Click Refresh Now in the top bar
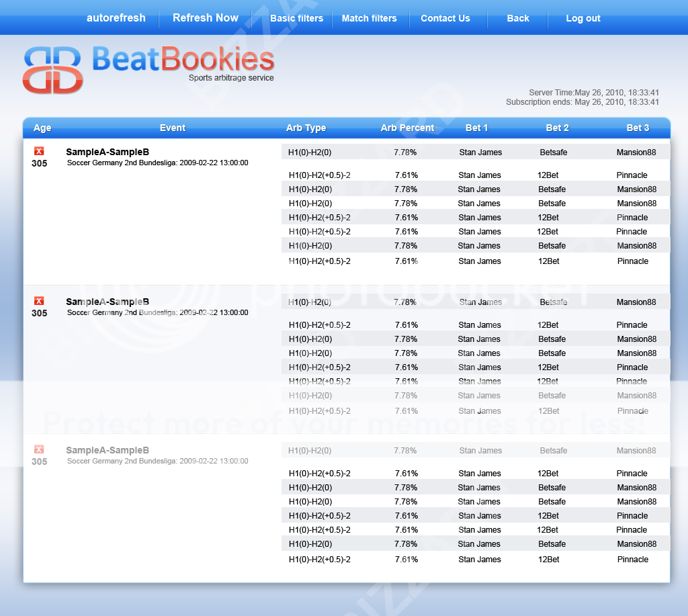688x616 pixels. pos(206,18)
